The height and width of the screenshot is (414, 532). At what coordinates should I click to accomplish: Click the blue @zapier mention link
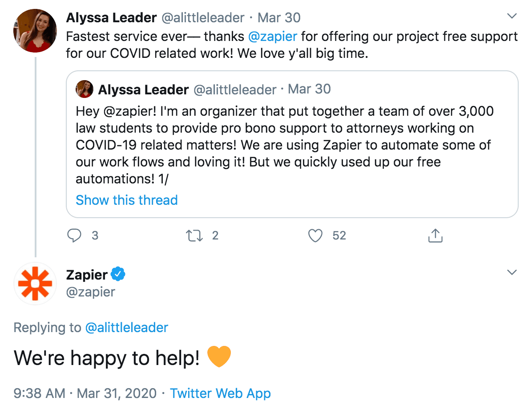click(x=273, y=36)
